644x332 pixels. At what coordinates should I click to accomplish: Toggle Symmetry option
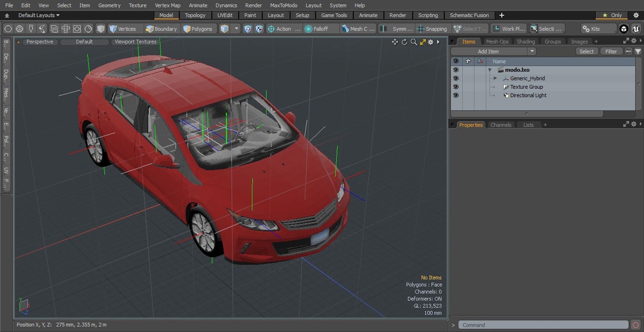(397, 29)
